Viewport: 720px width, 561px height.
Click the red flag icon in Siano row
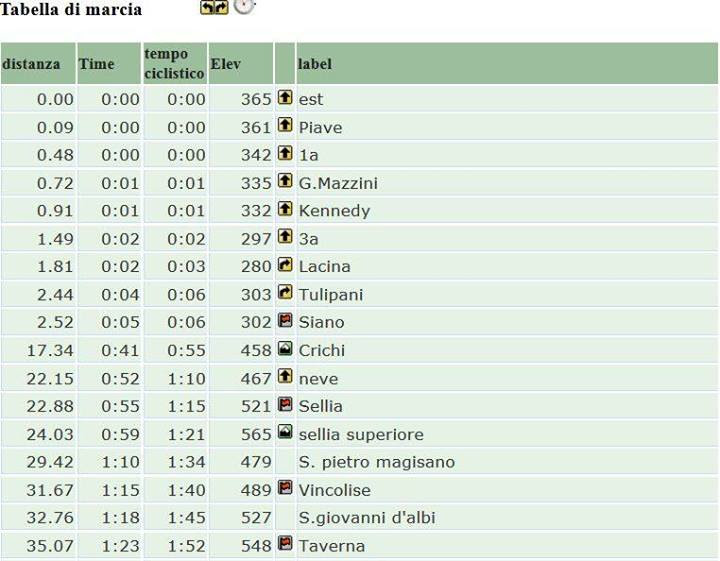[x=285, y=320]
